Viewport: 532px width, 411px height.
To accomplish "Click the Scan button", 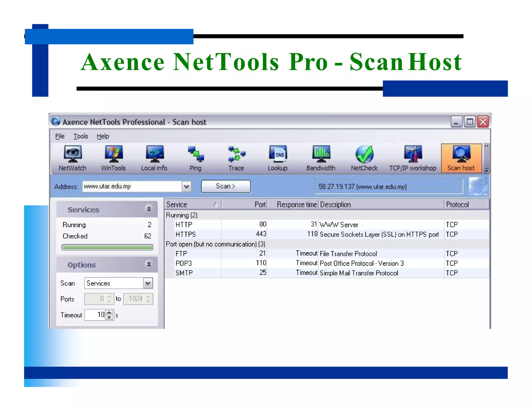I will [226, 186].
